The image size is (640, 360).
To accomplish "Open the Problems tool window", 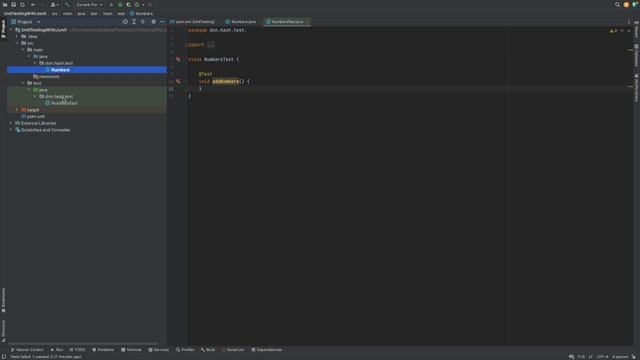I will 103,350.
